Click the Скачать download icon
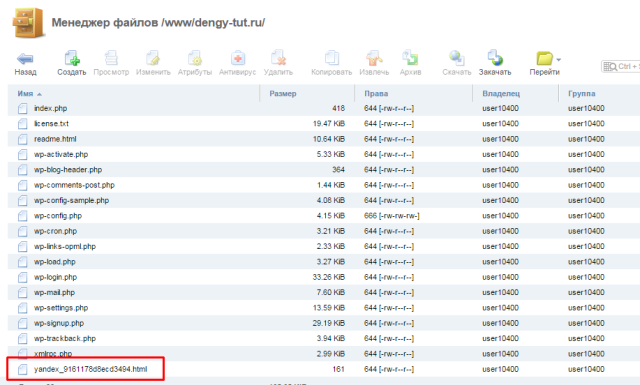The width and height of the screenshot is (640, 385). (x=456, y=58)
